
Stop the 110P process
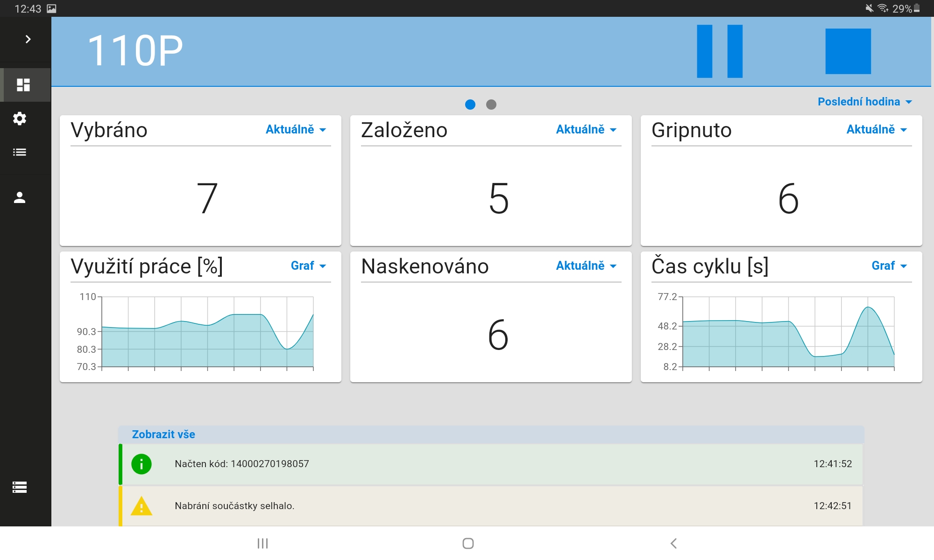point(848,51)
